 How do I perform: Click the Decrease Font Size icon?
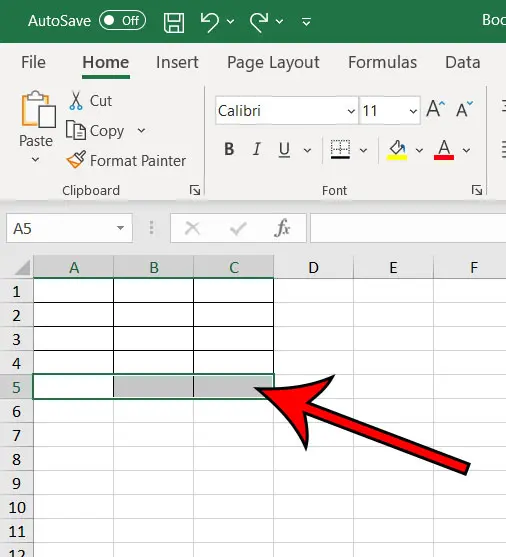[x=464, y=108]
